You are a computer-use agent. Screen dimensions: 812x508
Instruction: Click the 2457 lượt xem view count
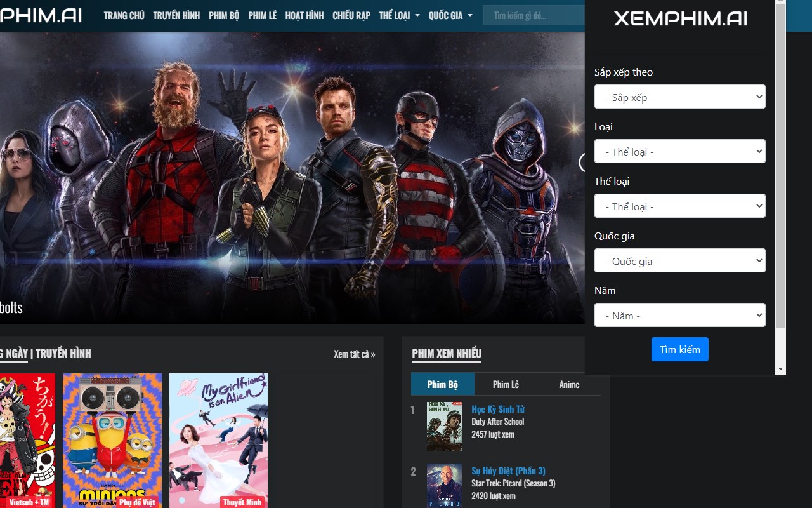[x=493, y=434]
